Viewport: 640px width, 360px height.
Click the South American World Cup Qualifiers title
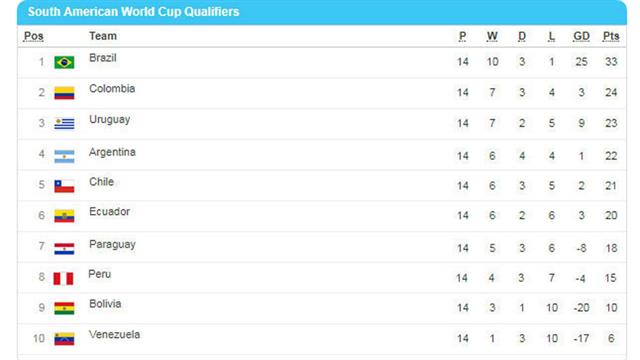(x=133, y=11)
